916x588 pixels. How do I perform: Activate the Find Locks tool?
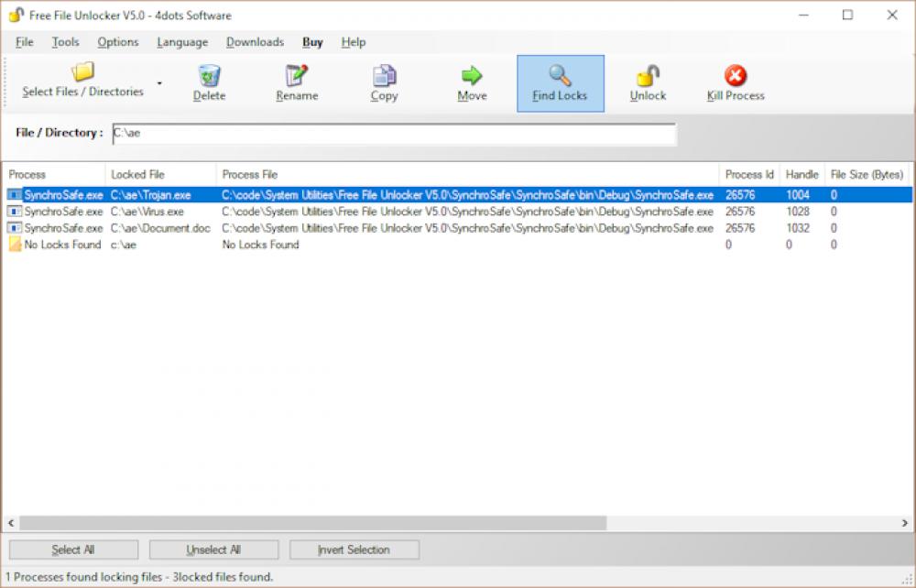click(x=559, y=82)
